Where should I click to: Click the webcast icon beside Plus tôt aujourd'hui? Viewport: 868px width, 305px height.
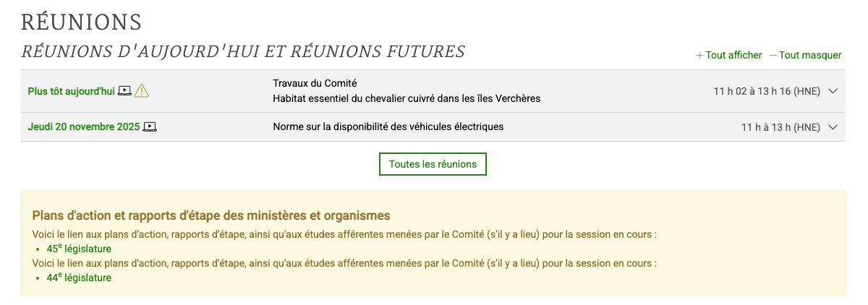(x=124, y=91)
